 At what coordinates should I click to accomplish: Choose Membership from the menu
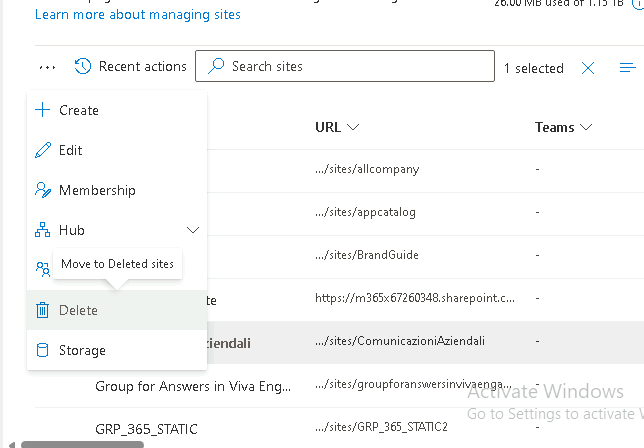pyautogui.click(x=117, y=190)
